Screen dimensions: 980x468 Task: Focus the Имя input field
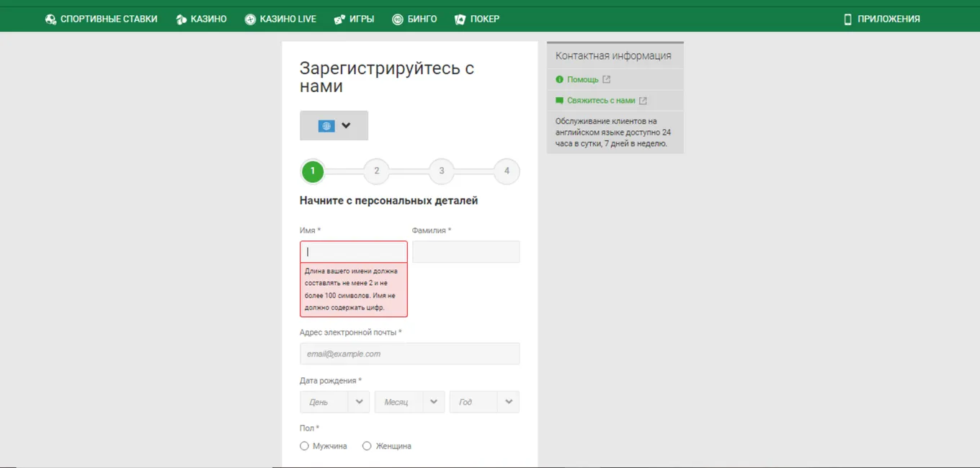tap(354, 252)
